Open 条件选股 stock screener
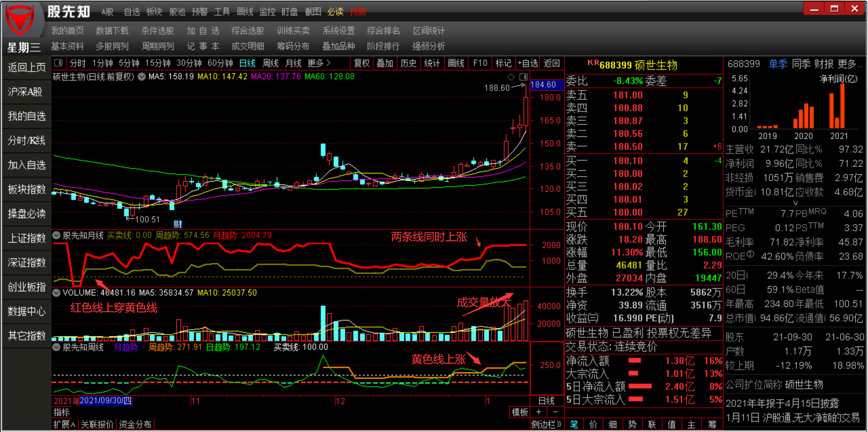 pyautogui.click(x=157, y=31)
